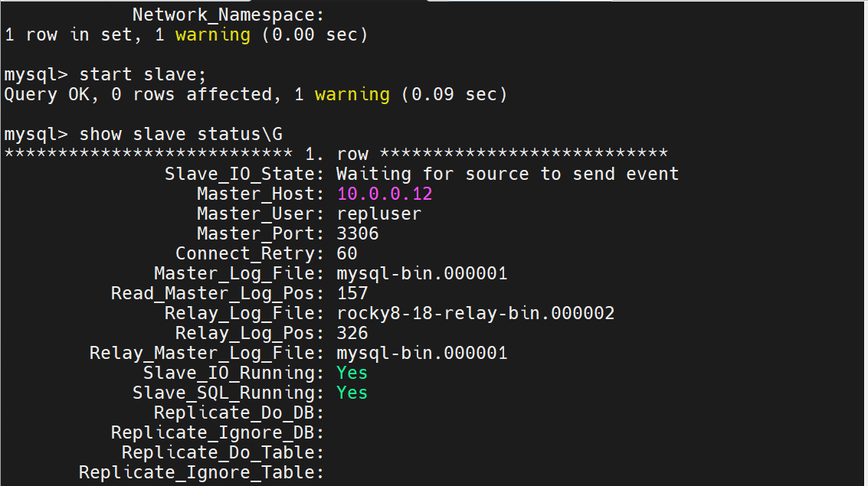Image resolution: width=868 pixels, height=486 pixels.
Task: Click the Slave_IO_State label
Action: click(244, 175)
